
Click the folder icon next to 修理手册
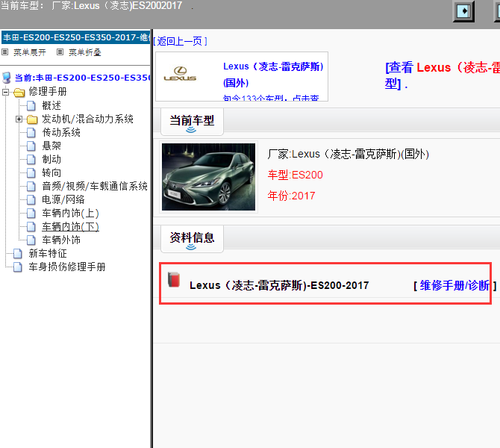click(19, 92)
